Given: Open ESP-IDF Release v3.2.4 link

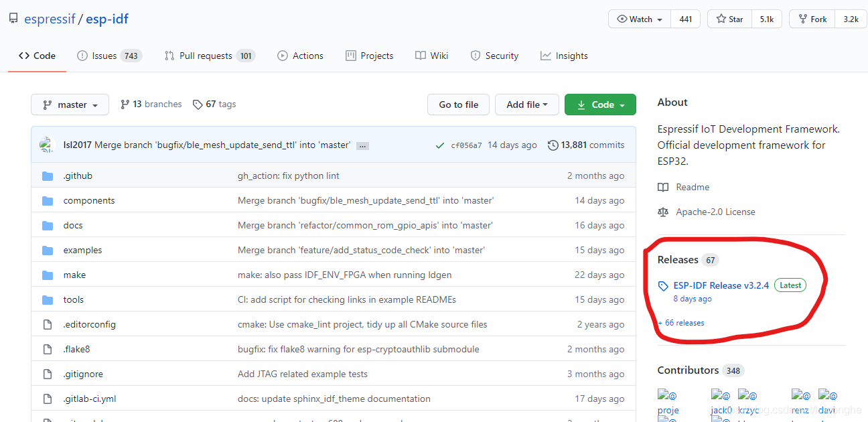Looking at the screenshot, I should pos(721,285).
